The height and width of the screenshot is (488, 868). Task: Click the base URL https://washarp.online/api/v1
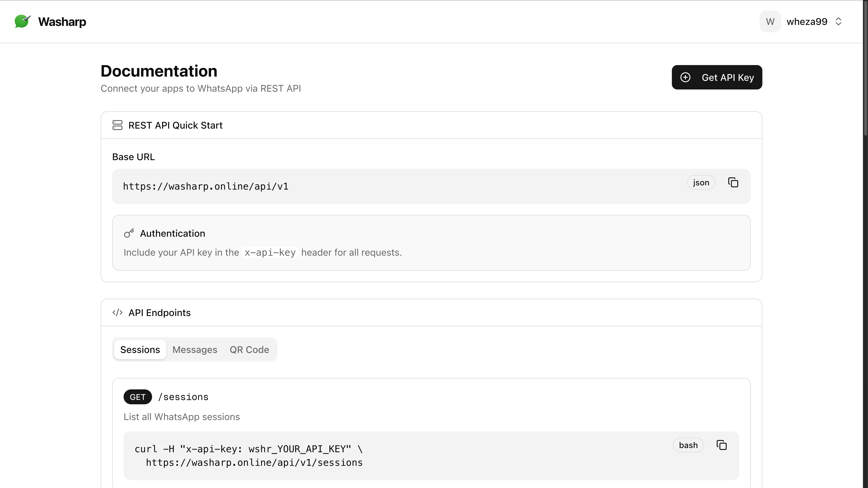coord(206,186)
